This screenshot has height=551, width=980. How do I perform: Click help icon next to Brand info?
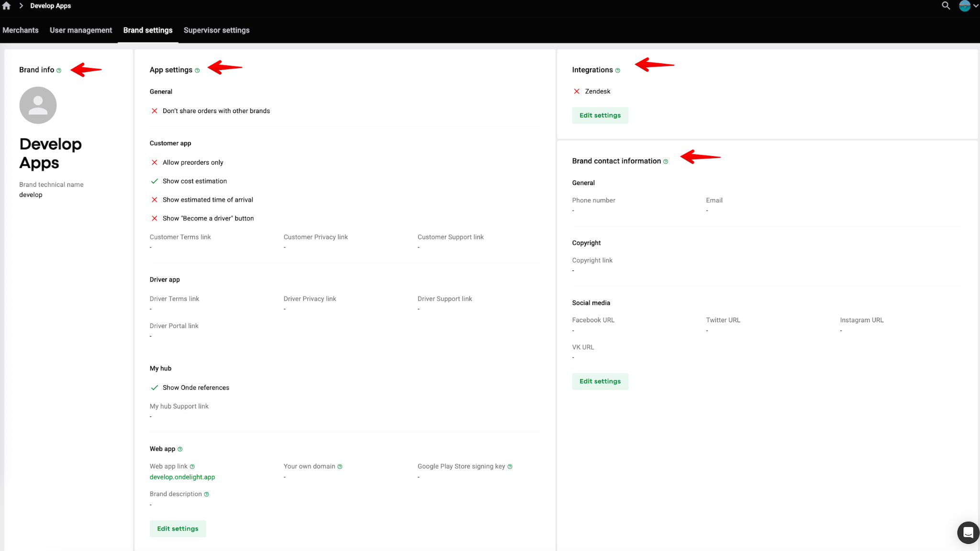[59, 70]
